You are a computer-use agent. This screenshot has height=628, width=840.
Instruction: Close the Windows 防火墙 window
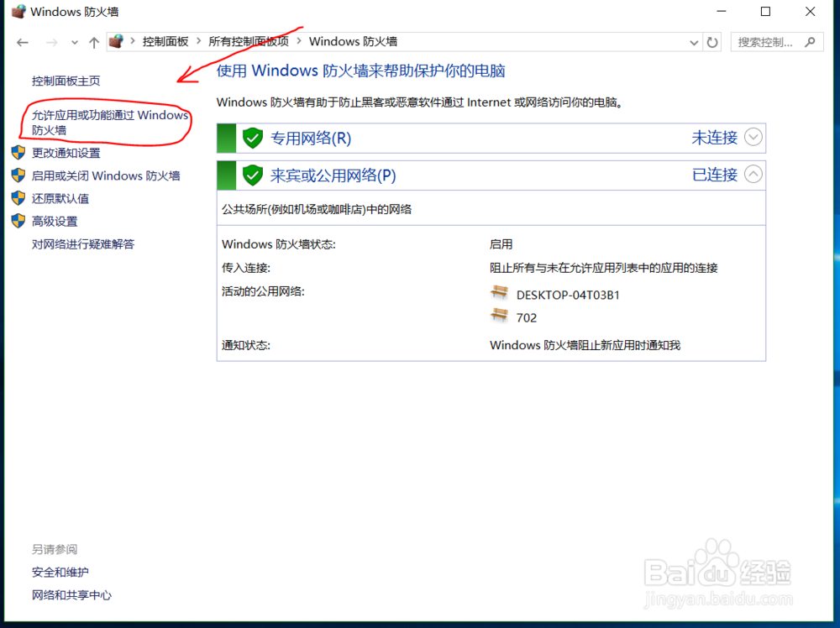point(810,11)
